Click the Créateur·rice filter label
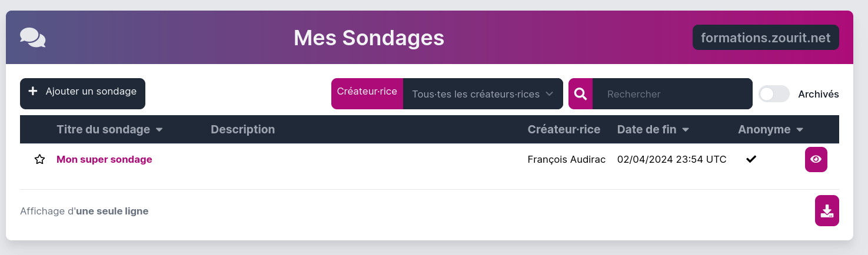This screenshot has height=255, width=868. pyautogui.click(x=367, y=92)
